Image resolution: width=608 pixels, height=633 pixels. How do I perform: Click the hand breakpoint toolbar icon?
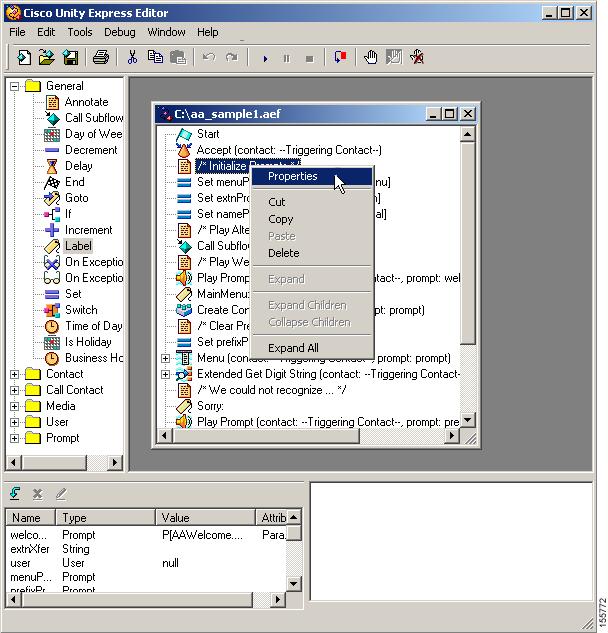tap(371, 57)
